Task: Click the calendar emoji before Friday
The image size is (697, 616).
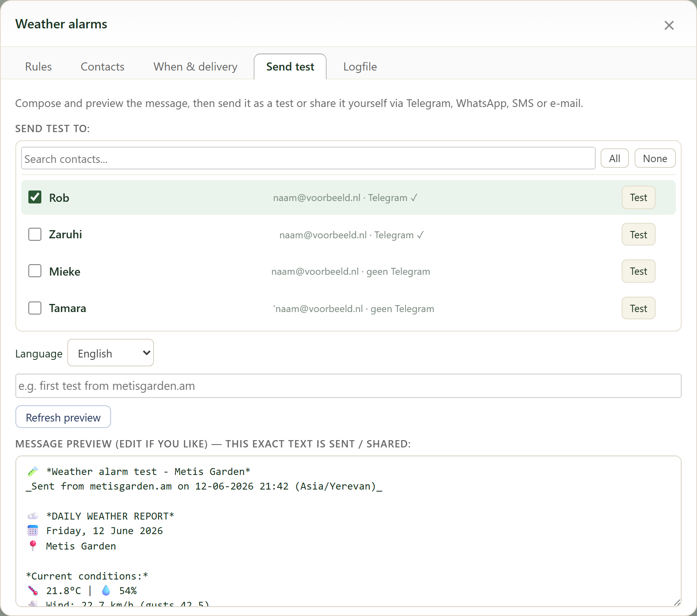Action: [x=33, y=530]
